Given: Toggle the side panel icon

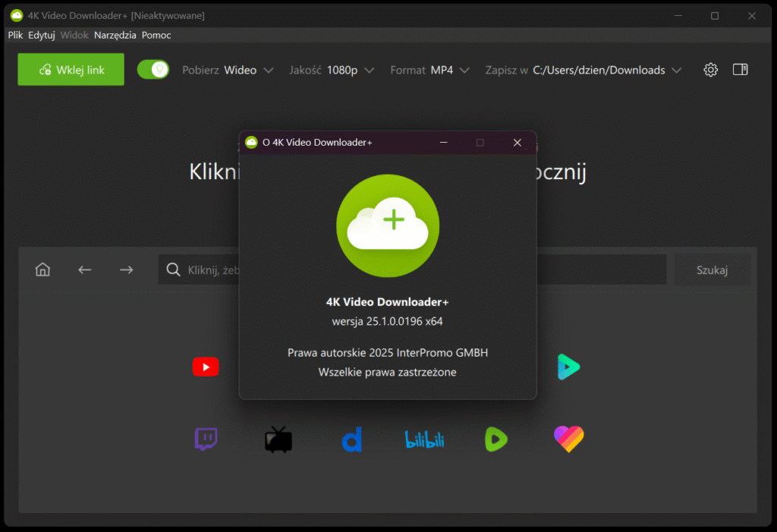Looking at the screenshot, I should click(741, 69).
